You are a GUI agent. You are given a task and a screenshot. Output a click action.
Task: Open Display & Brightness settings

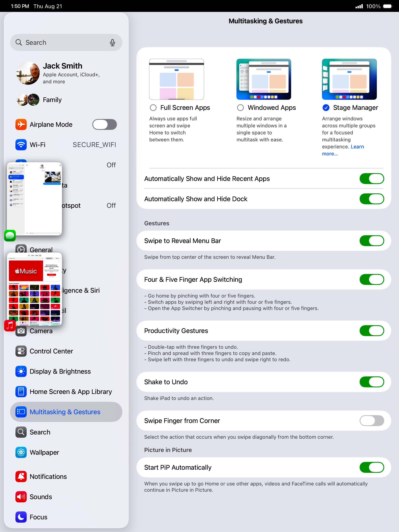pos(66,372)
